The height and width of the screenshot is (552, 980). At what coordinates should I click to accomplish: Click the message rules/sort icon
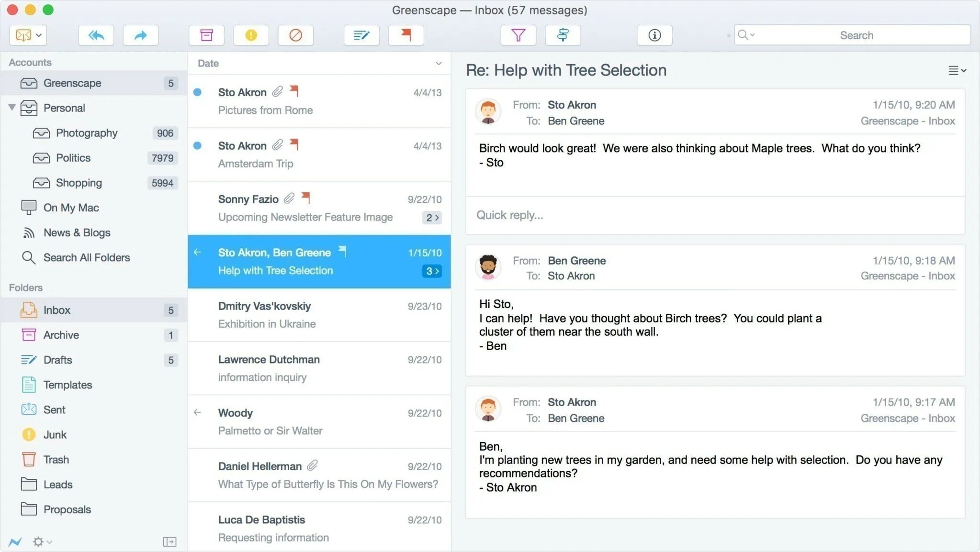point(562,35)
